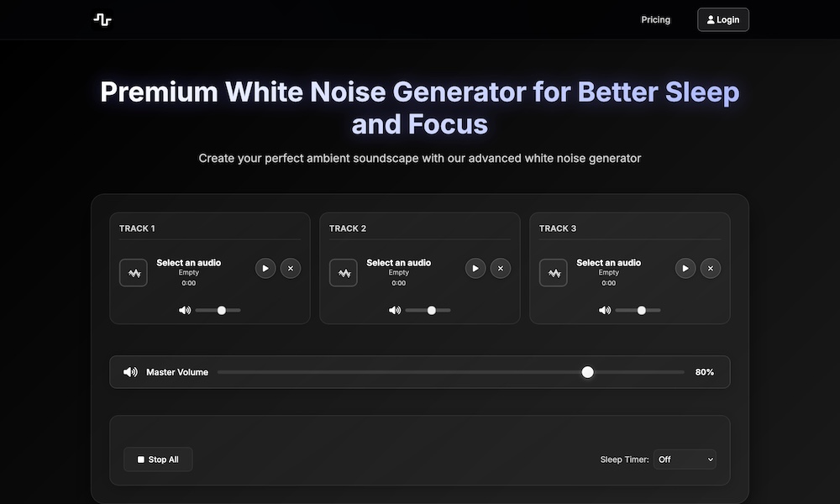The width and height of the screenshot is (840, 504).
Task: Remove the selected sound from Track 2
Action: 501,268
